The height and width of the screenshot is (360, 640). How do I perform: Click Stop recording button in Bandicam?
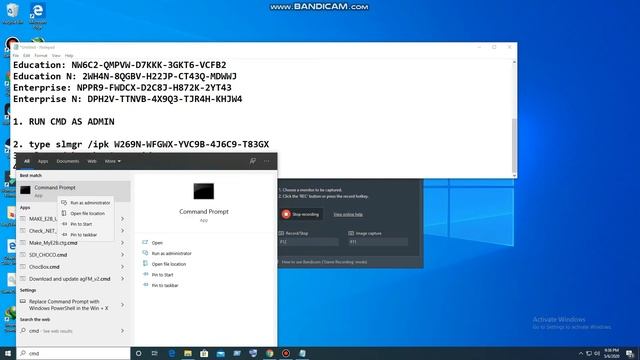pyautogui.click(x=301, y=214)
